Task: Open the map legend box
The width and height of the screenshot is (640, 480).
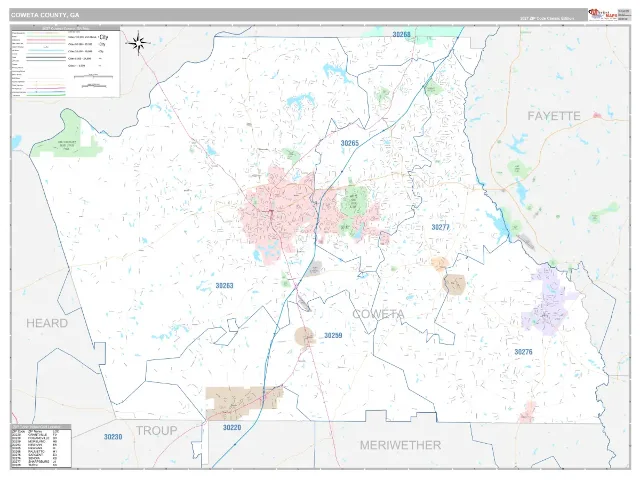Action: (x=65, y=61)
